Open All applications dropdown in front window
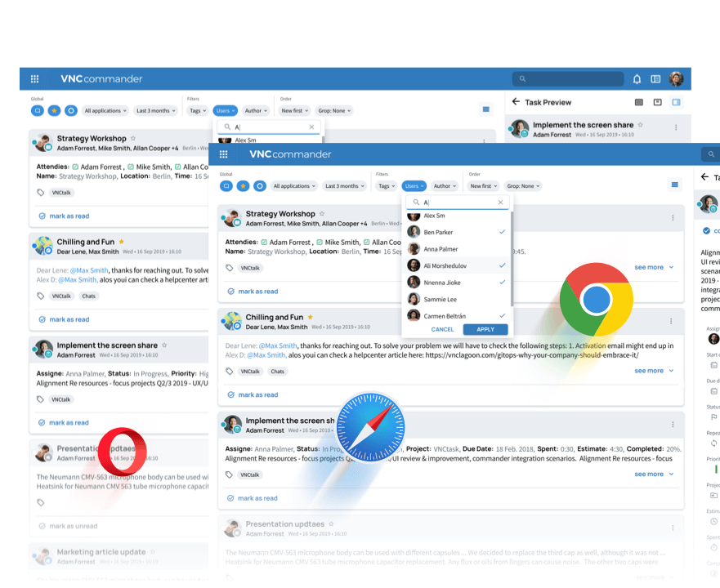 pyautogui.click(x=294, y=186)
